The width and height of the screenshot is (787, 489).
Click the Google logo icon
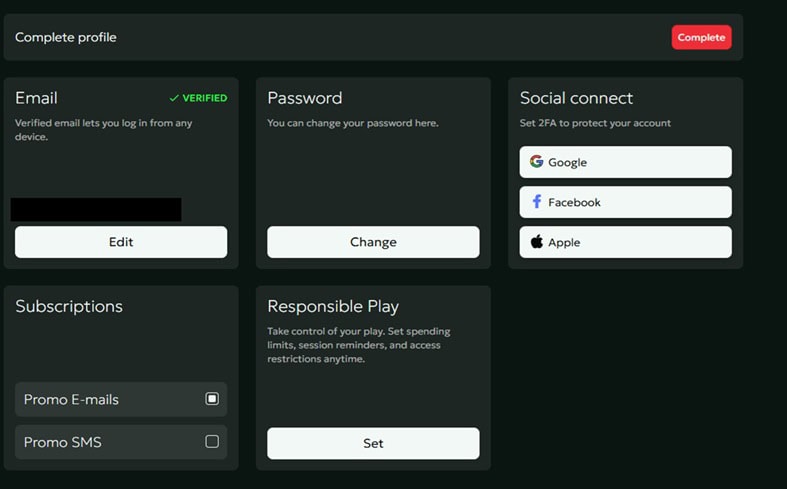(x=537, y=162)
